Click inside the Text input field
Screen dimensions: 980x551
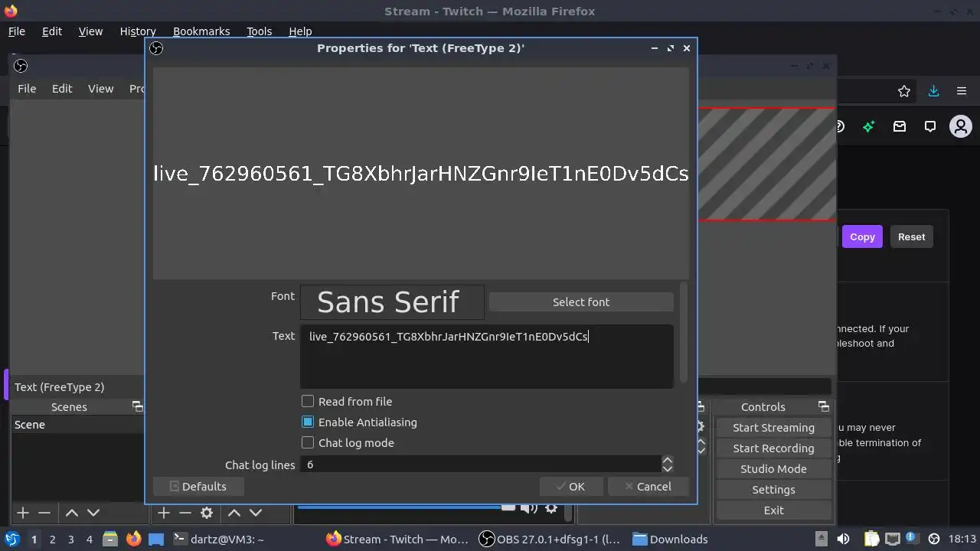(x=487, y=356)
